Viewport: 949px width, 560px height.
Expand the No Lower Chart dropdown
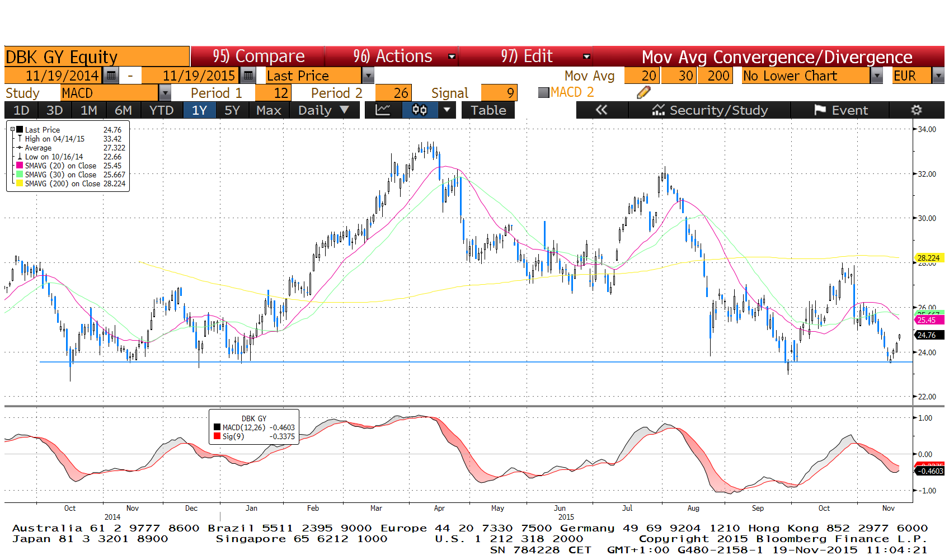tap(877, 76)
